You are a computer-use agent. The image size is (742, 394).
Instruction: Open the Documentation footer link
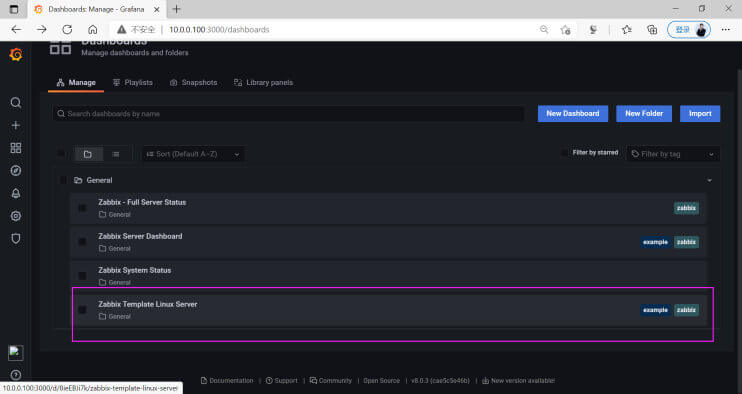(x=227, y=381)
